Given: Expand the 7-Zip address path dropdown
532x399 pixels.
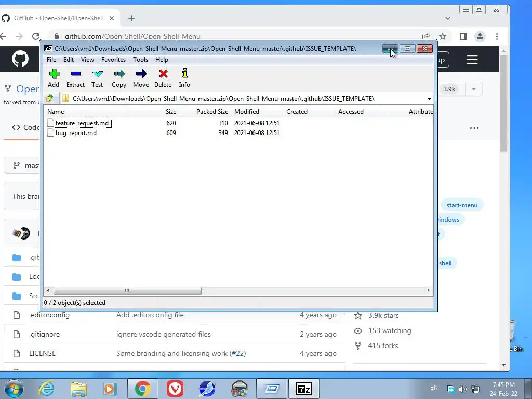Looking at the screenshot, I should [x=429, y=99].
